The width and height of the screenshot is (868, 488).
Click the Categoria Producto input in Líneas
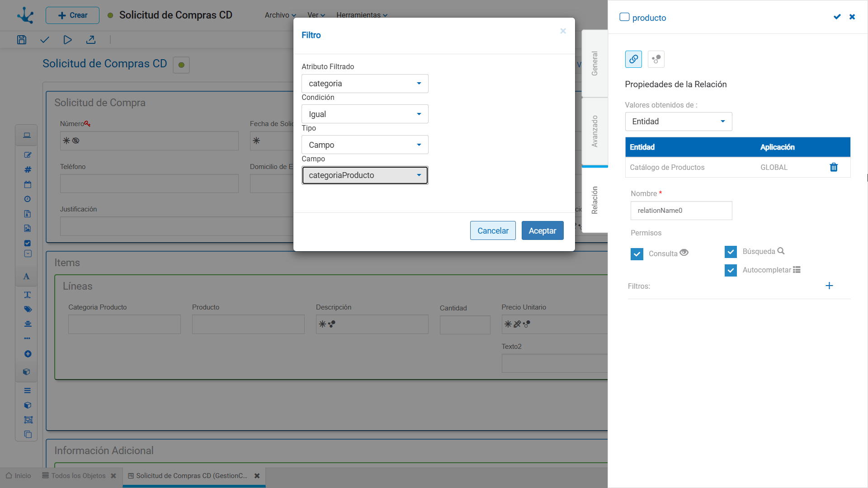tap(124, 324)
